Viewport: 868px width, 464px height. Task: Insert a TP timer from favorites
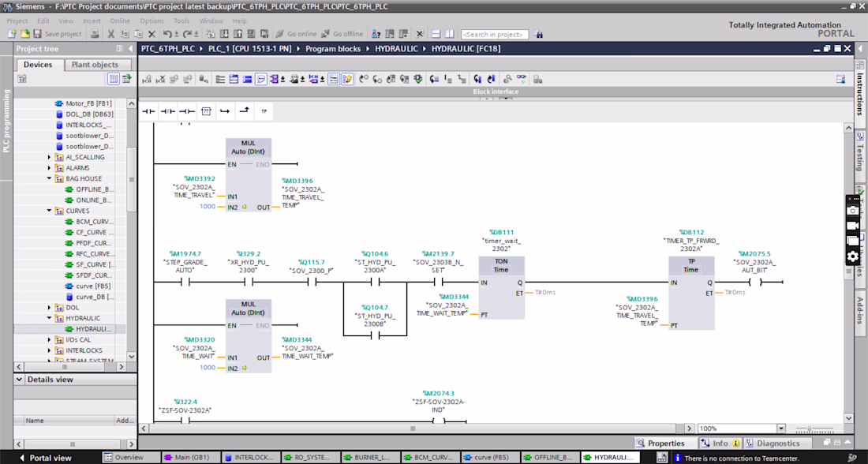point(264,111)
